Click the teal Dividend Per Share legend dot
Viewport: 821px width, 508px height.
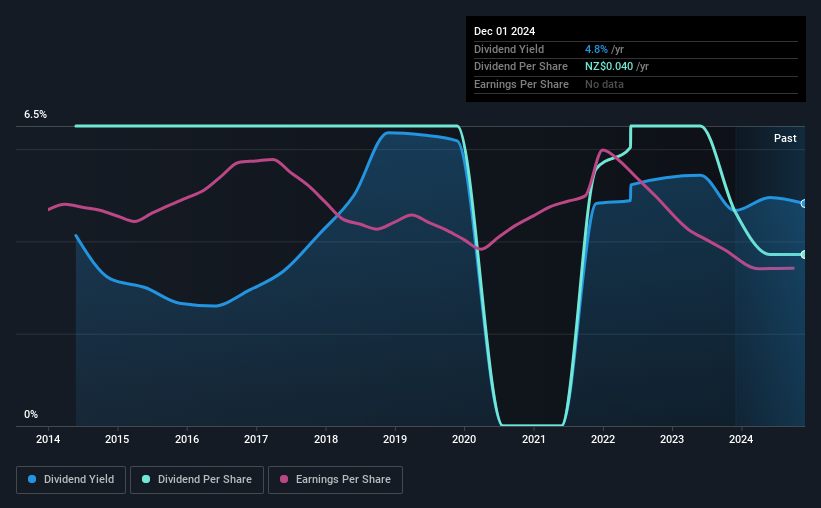pyautogui.click(x=146, y=479)
